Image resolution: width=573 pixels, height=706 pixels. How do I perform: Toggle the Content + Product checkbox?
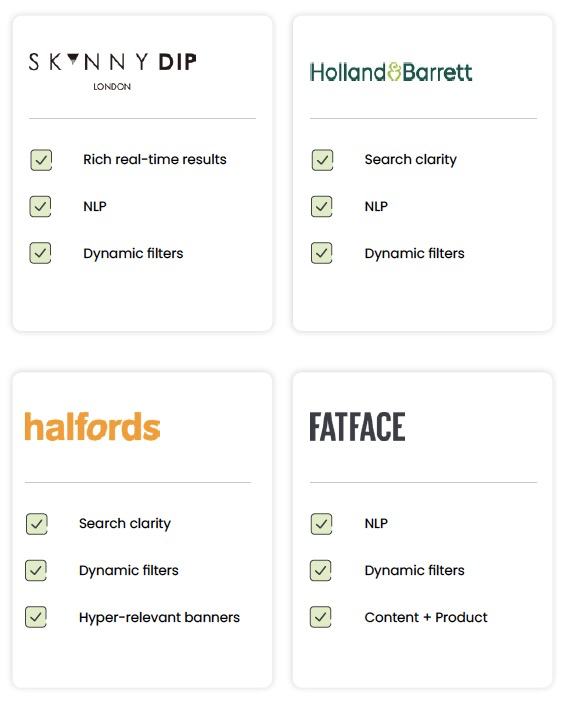[x=320, y=617]
